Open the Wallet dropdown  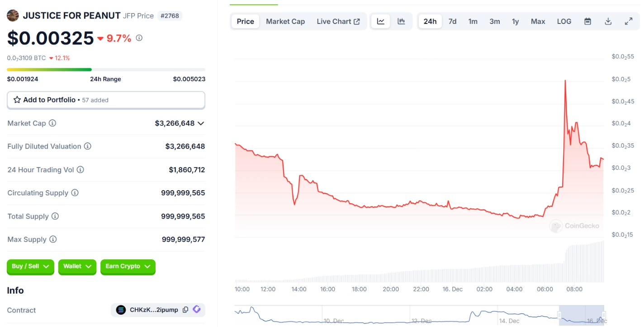[x=77, y=266]
